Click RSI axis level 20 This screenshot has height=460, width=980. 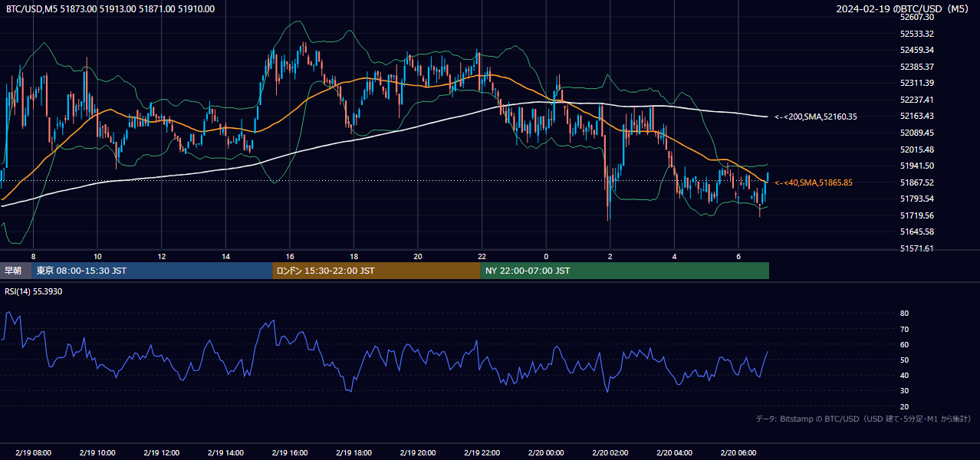tap(904, 406)
